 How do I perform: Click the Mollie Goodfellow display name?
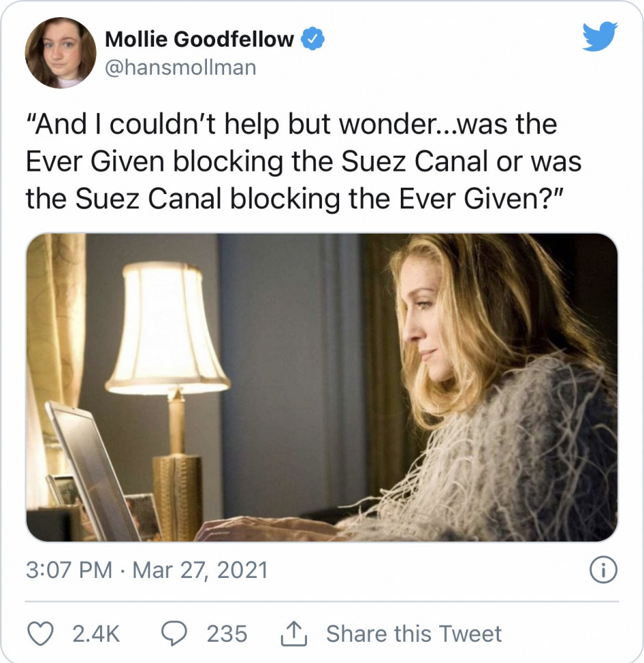click(x=199, y=40)
